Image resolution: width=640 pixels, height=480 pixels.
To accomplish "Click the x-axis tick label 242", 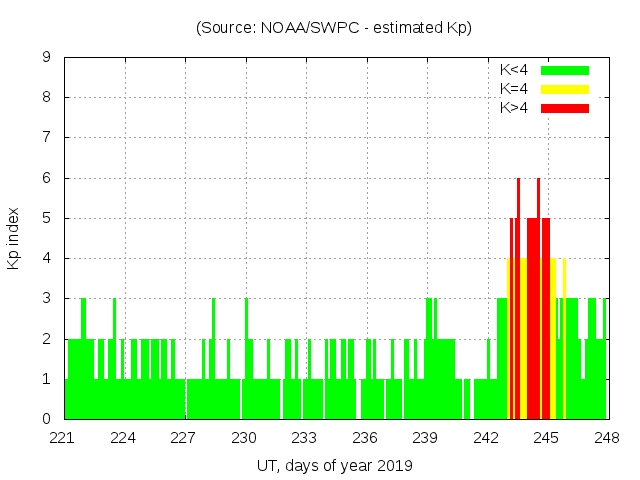I will pos(486,438).
